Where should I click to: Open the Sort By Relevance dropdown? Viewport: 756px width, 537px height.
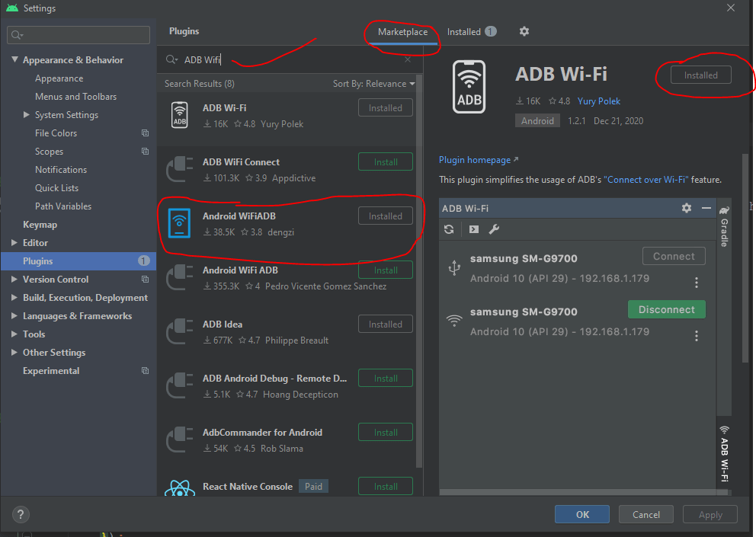click(x=373, y=84)
